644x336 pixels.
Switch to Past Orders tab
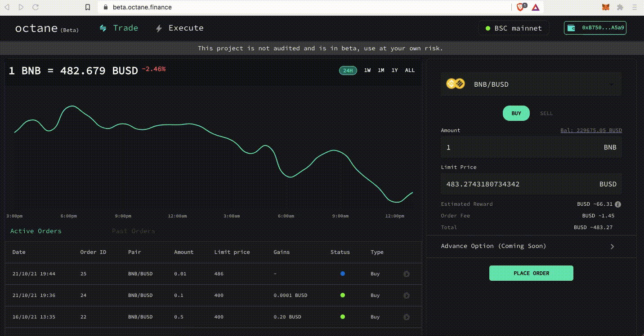tap(134, 231)
